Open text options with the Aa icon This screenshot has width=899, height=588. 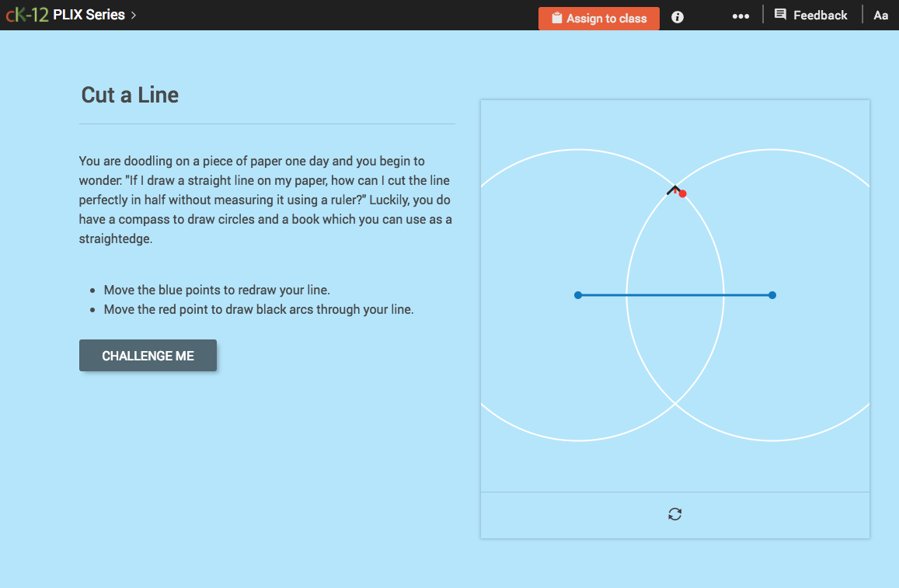880,15
